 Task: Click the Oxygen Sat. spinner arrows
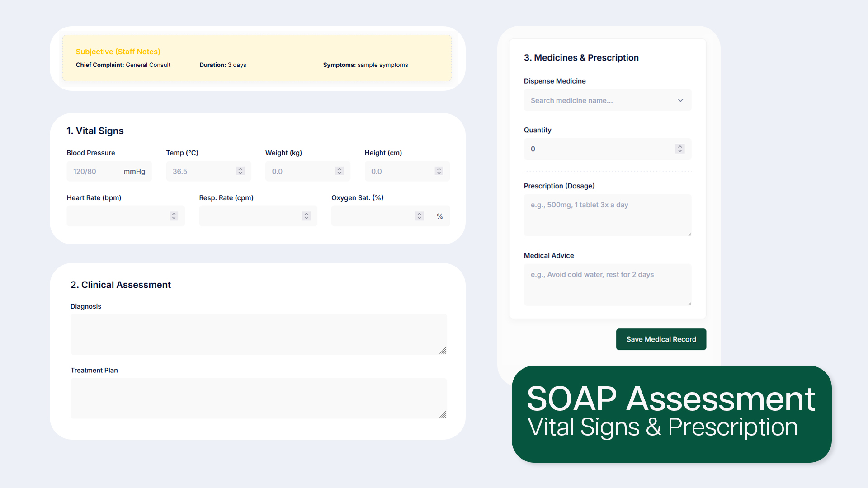[x=419, y=216]
